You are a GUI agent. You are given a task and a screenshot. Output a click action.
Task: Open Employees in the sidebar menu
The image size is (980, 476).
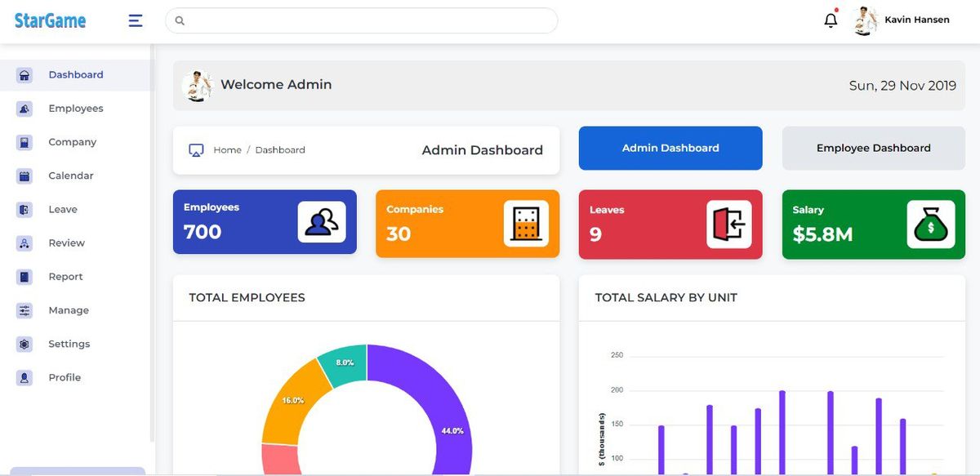(x=75, y=109)
